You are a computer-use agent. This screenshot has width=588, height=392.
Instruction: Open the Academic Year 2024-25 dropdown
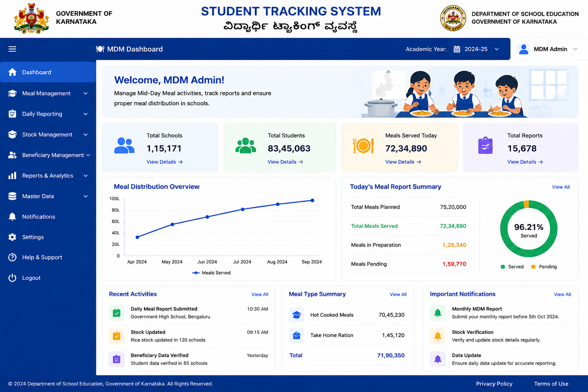477,49
